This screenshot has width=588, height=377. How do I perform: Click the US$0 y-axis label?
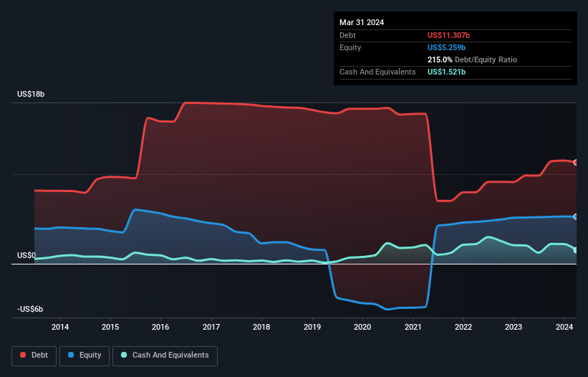tap(26, 255)
